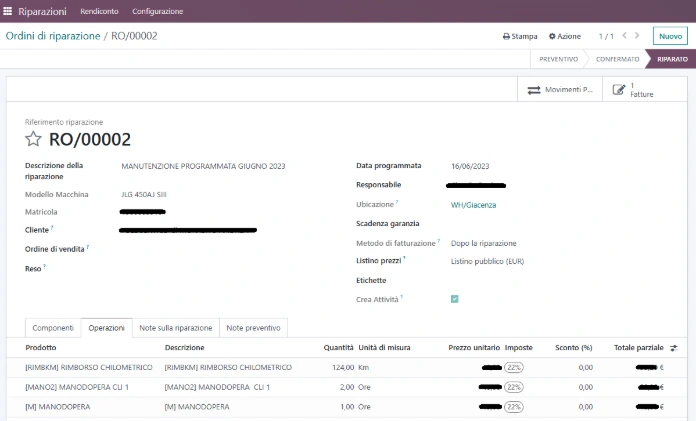The height and width of the screenshot is (421, 696).
Task: Click the Modello Macchina JLG 450AJ SIII value
Action: (x=144, y=195)
